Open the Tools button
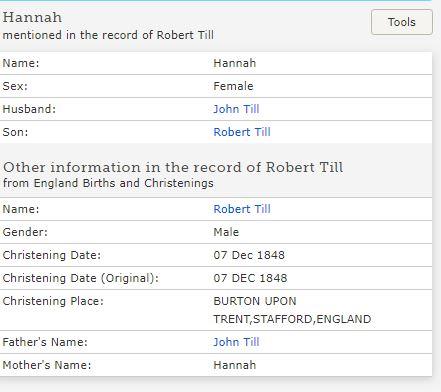441x392 pixels. (x=402, y=22)
